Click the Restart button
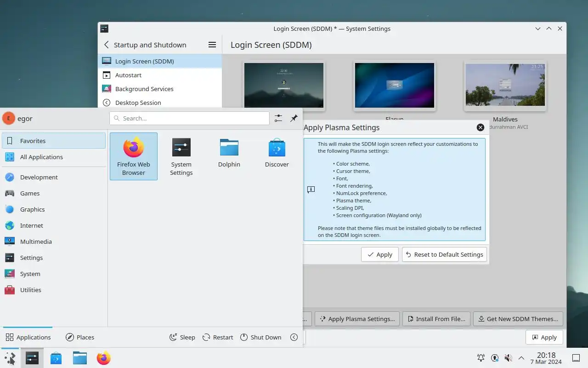This screenshot has width=588, height=368. tap(218, 337)
